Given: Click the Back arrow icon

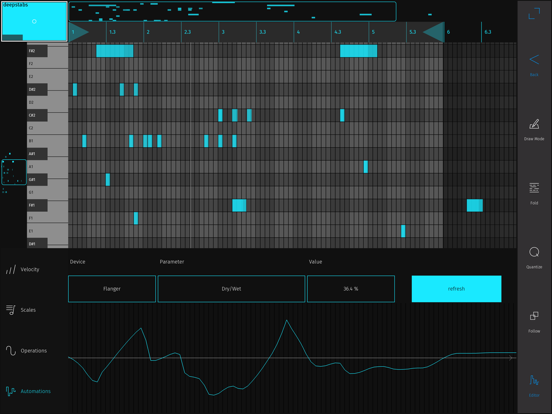Looking at the screenshot, I should tap(534, 59).
